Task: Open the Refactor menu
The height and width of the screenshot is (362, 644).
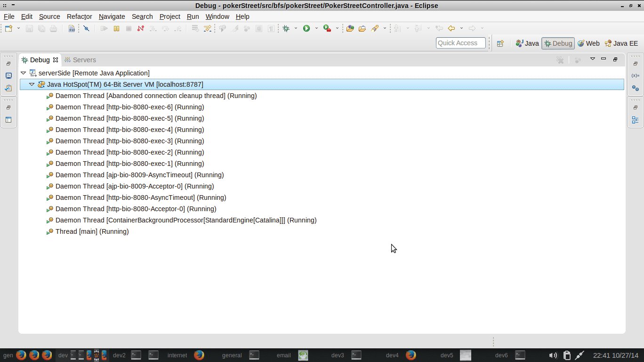Action: 80,16
